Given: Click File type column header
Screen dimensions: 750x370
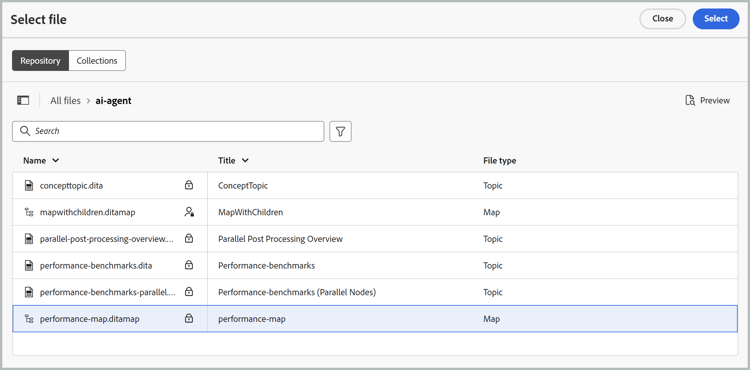Looking at the screenshot, I should pos(499,161).
